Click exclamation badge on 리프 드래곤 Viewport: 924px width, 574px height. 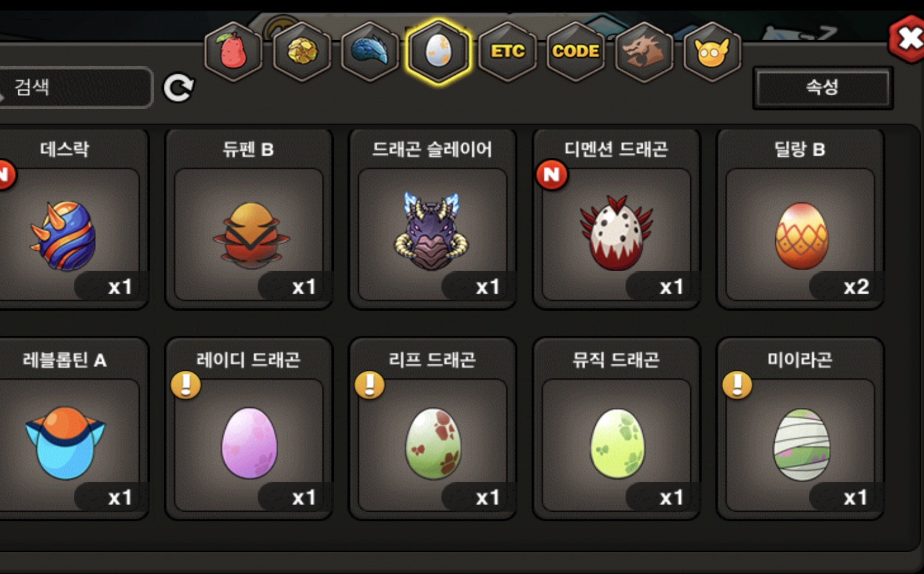pyautogui.click(x=370, y=385)
